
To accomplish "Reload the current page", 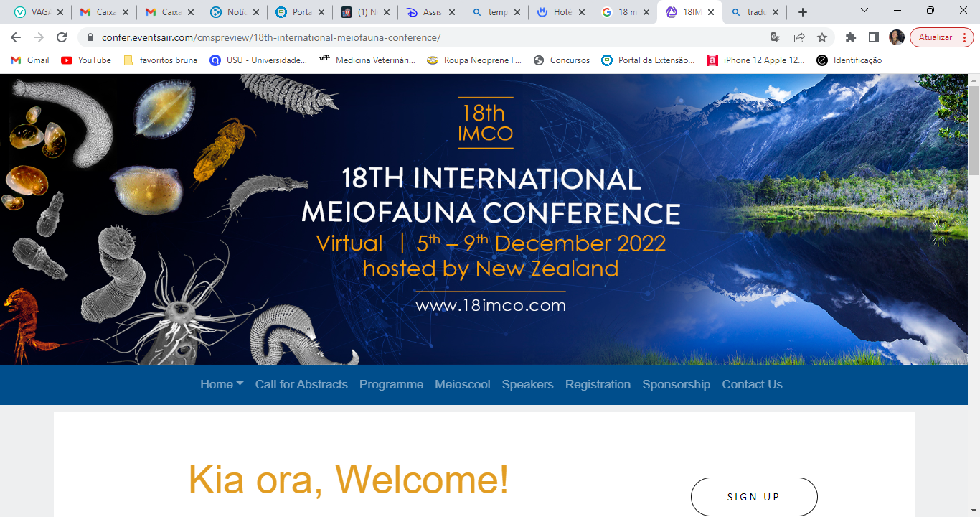I will pyautogui.click(x=62, y=37).
